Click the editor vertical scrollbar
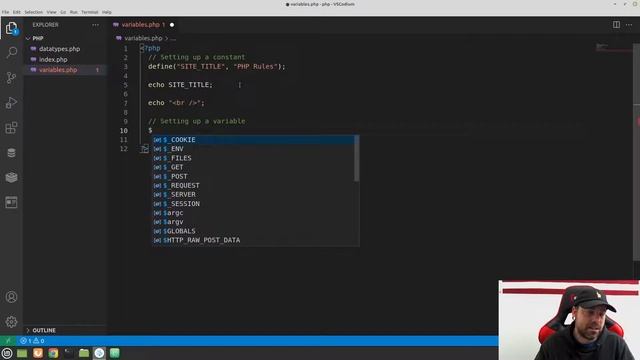Image resolution: width=640 pixels, height=360 pixels. (x=637, y=151)
